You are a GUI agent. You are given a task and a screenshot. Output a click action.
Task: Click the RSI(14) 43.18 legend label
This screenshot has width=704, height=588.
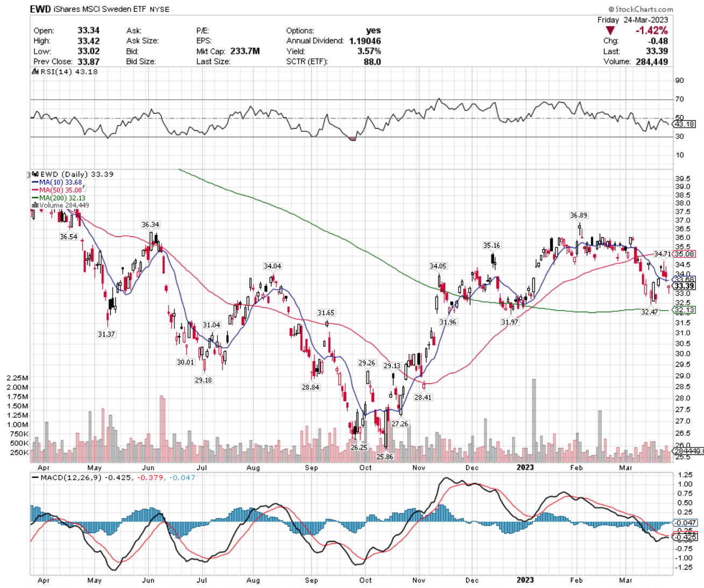click(69, 72)
